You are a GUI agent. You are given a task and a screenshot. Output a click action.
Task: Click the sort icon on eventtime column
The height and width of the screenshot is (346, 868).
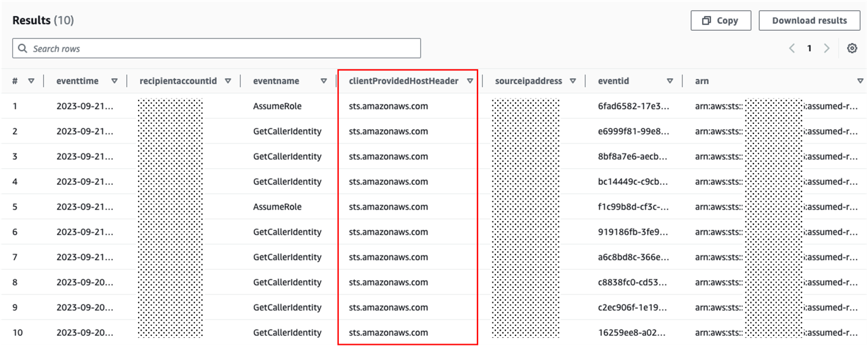pos(114,81)
